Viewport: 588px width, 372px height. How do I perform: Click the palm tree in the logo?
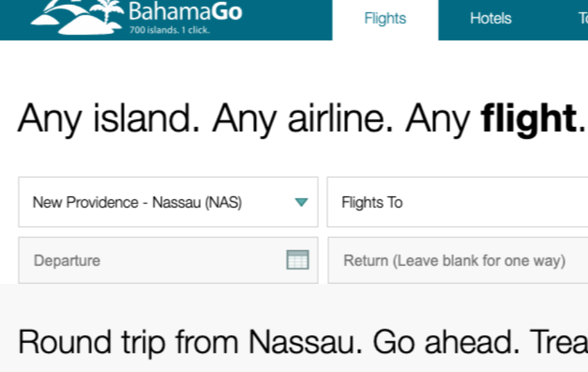[x=108, y=11]
